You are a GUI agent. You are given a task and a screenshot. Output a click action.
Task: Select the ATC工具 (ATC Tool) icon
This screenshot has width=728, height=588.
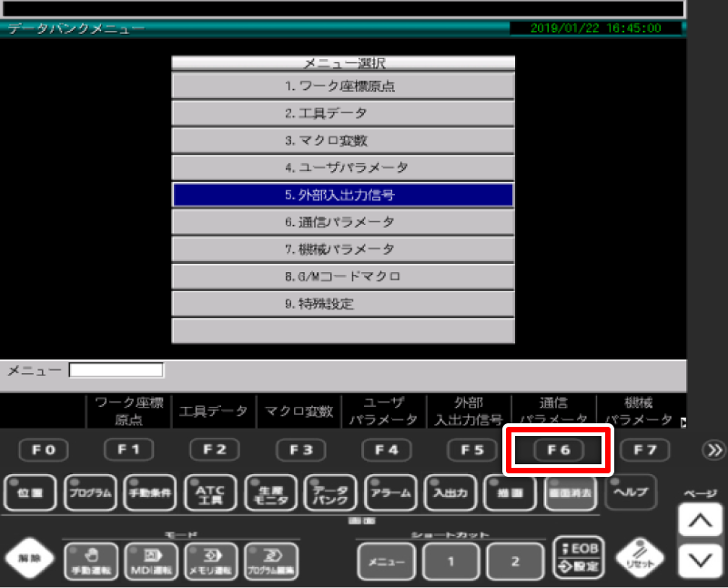[x=210, y=492]
